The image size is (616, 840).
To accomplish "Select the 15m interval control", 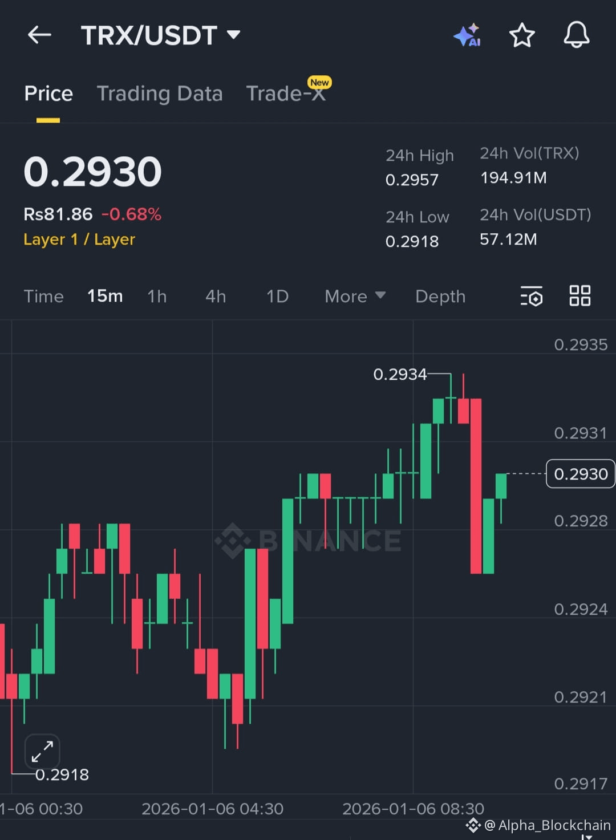I will 105,296.
